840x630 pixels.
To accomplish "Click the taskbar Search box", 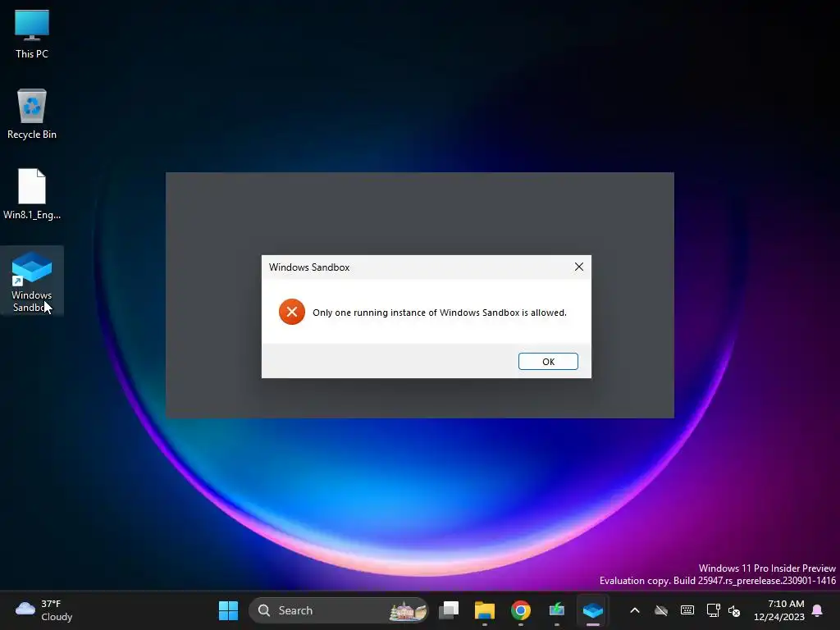I will tap(339, 610).
